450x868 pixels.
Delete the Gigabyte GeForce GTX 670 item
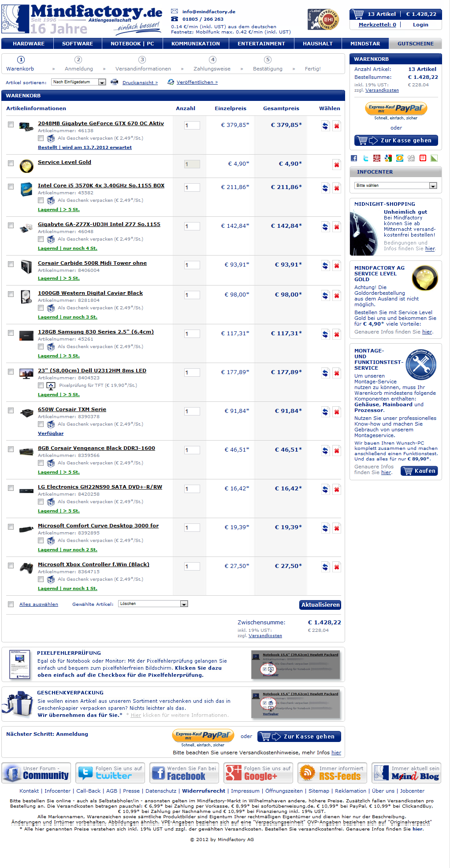[337, 126]
